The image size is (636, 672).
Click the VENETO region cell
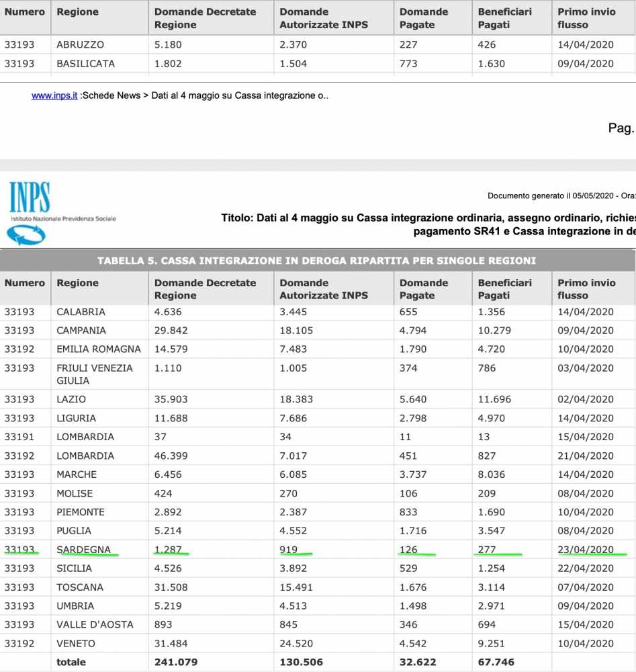coord(76,643)
